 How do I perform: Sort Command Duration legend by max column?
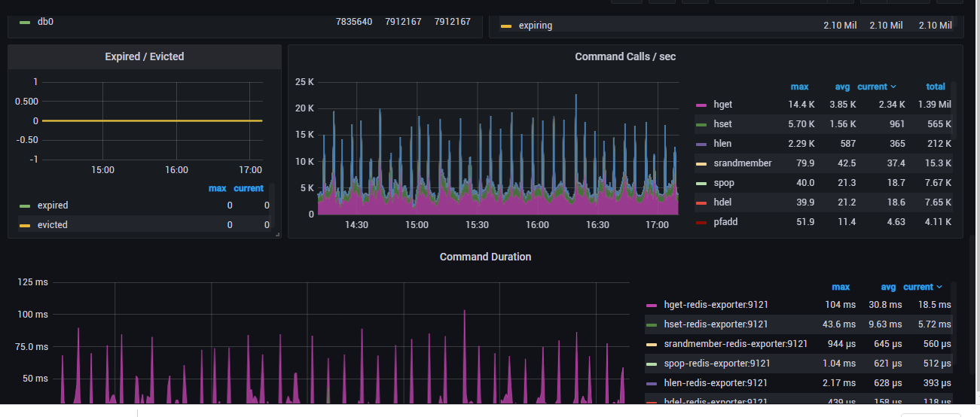[x=840, y=287]
